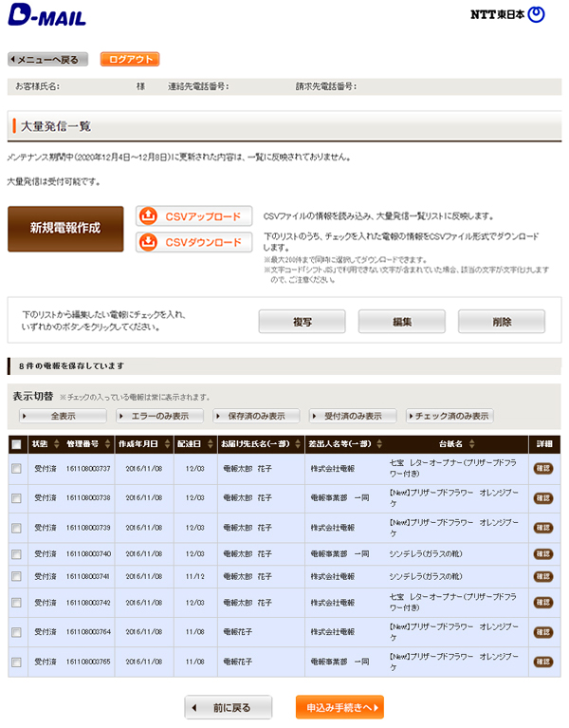
Task: Click the NTT East Japan logo
Action: pos(507,14)
